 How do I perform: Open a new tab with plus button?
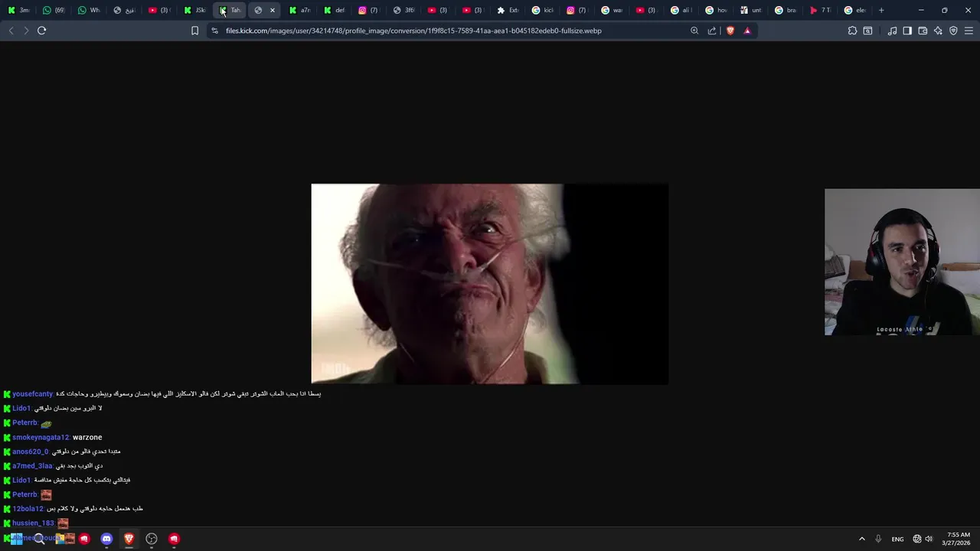(881, 10)
